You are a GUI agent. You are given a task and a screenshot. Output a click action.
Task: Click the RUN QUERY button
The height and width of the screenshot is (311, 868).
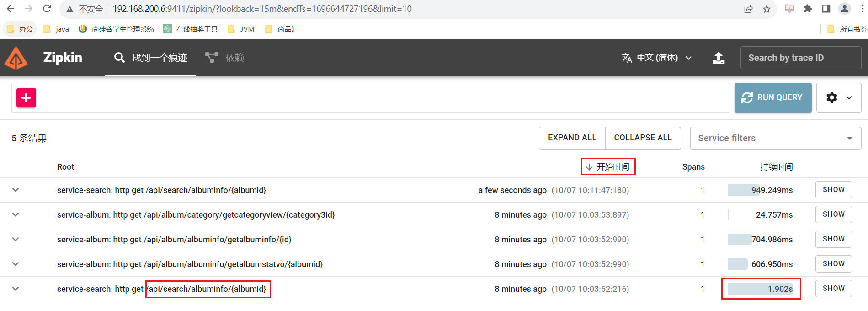point(773,97)
